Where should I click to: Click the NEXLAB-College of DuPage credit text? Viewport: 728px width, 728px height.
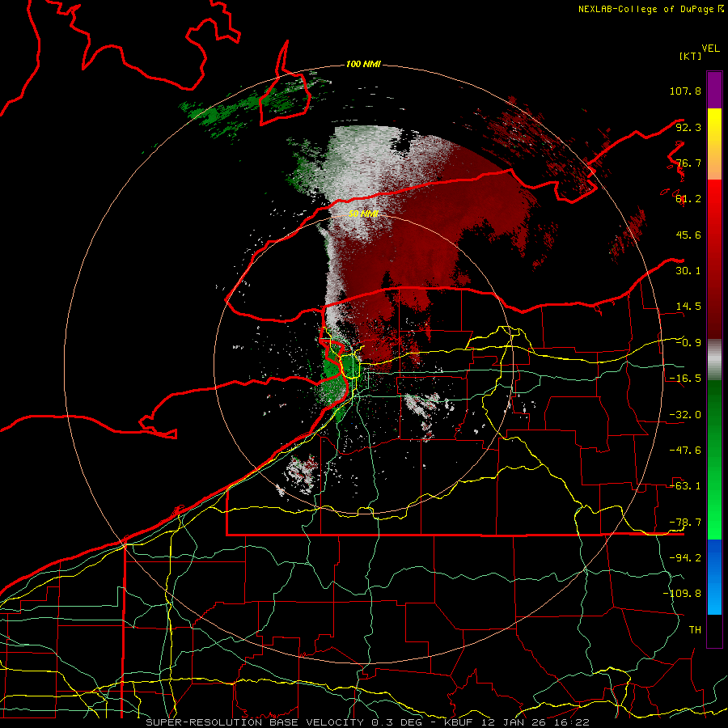650,9
